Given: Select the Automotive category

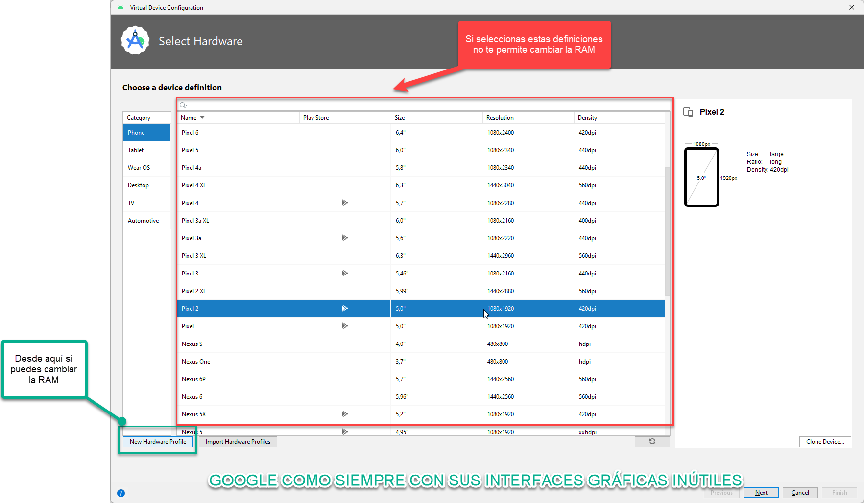Looking at the screenshot, I should click(x=146, y=221).
